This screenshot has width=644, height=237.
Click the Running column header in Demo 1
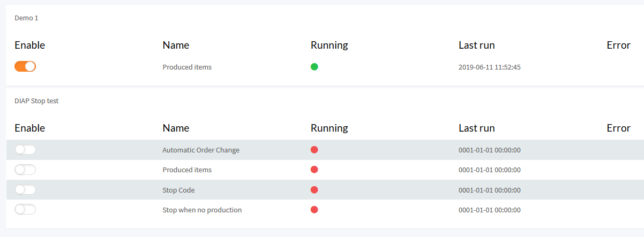click(x=330, y=45)
